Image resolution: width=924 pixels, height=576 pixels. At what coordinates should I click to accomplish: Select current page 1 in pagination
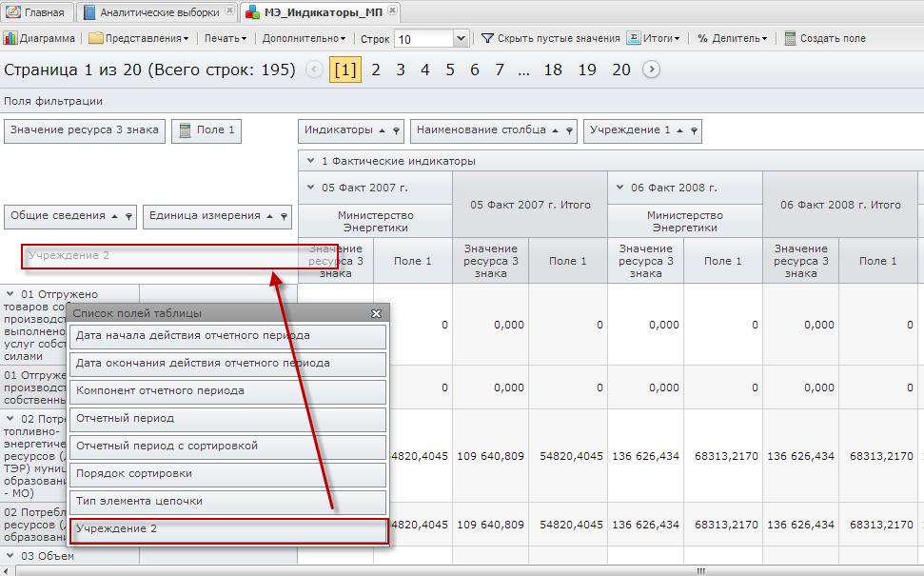pos(344,70)
